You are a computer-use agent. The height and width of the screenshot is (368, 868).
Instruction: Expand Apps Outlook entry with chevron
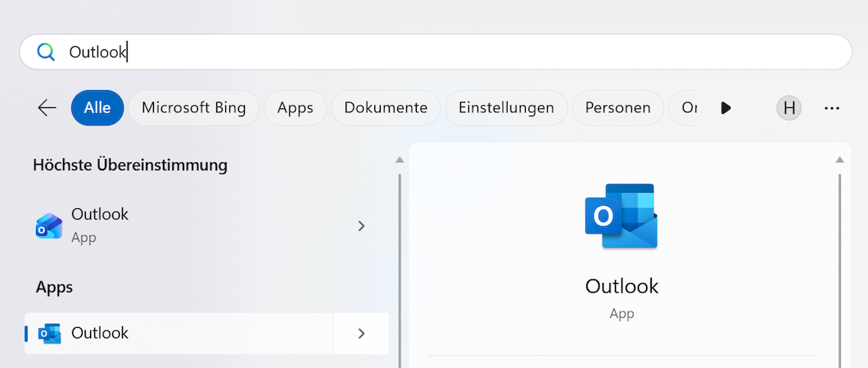[361, 334]
